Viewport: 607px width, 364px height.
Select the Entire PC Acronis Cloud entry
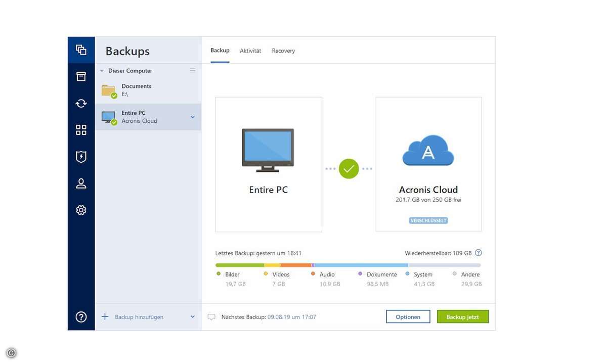click(x=148, y=117)
